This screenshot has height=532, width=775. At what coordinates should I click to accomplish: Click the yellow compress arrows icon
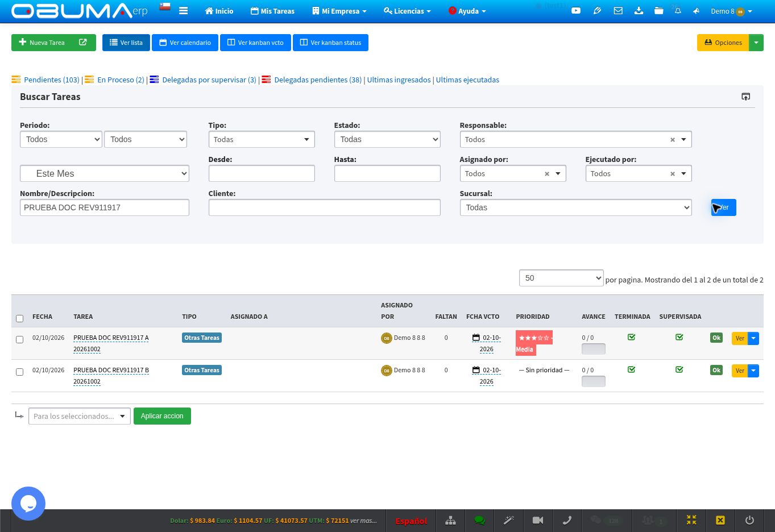(691, 521)
